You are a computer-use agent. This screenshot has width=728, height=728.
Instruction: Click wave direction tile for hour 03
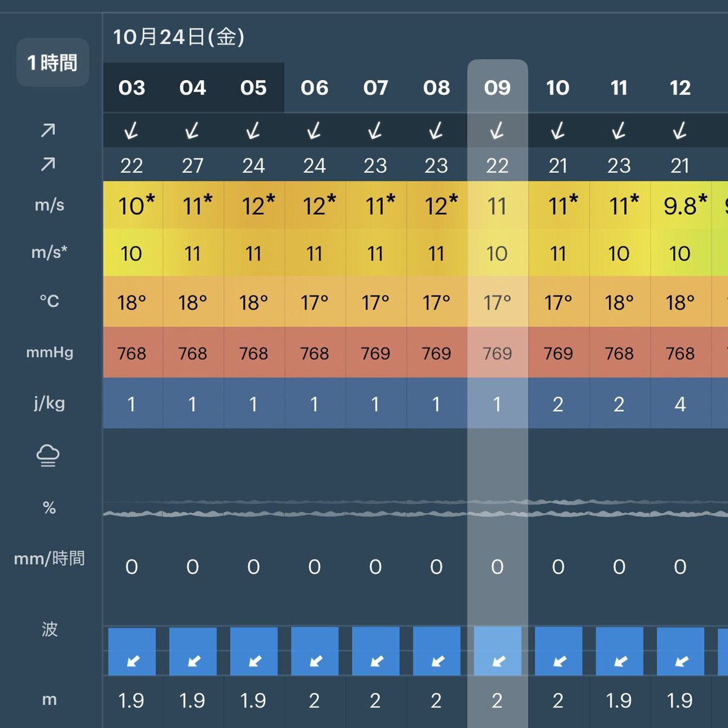click(x=132, y=652)
